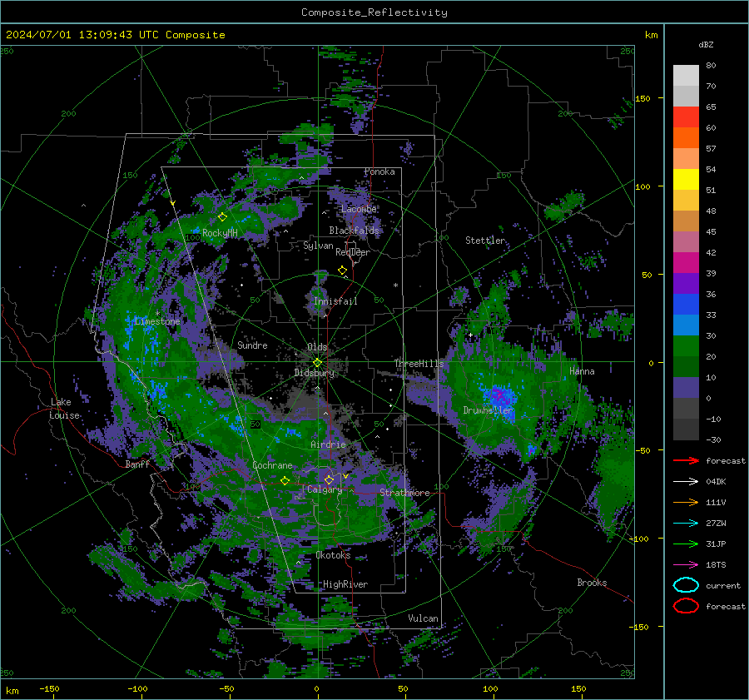Click the ThreeHills city label
The width and height of the screenshot is (749, 700).
click(x=419, y=364)
